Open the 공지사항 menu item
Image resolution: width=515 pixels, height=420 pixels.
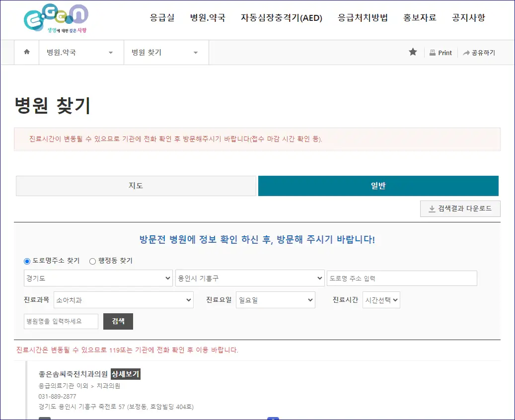(x=468, y=17)
